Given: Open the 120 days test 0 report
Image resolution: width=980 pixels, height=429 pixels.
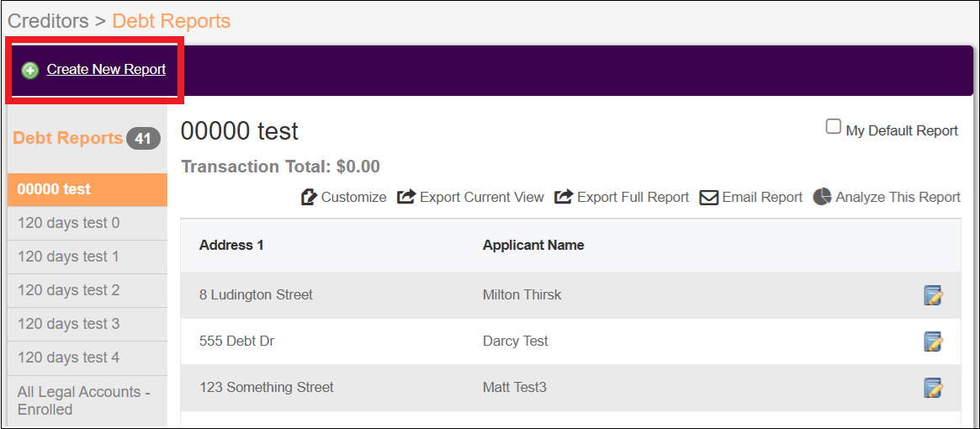Looking at the screenshot, I should coord(87,223).
